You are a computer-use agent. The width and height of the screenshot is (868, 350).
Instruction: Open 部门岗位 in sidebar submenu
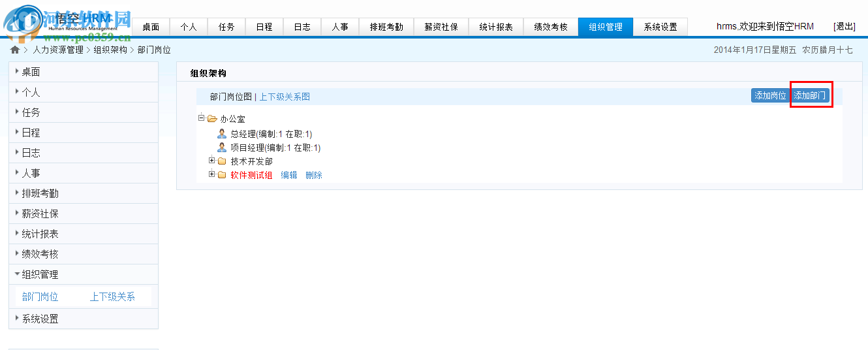[x=40, y=296]
